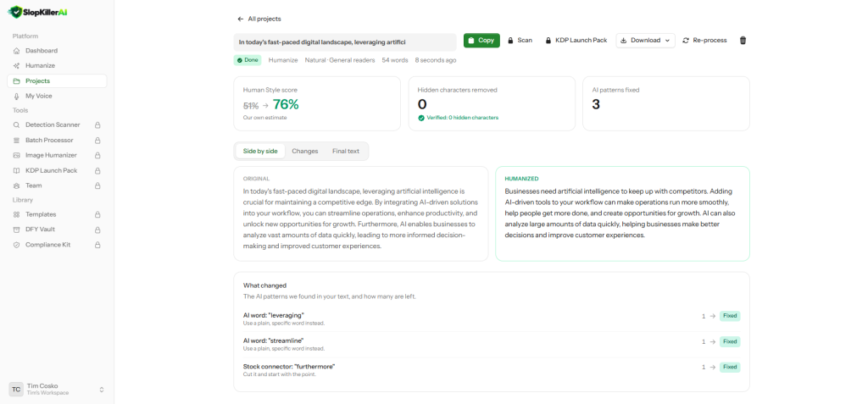Open Compliance Kit label in library
The width and height of the screenshot is (868, 404).
tap(47, 245)
